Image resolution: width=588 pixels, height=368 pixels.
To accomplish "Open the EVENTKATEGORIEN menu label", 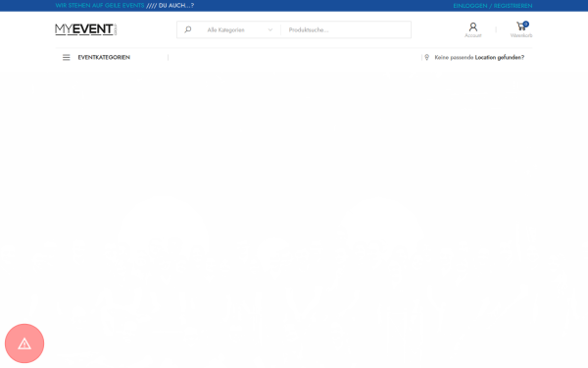I will (x=104, y=58).
